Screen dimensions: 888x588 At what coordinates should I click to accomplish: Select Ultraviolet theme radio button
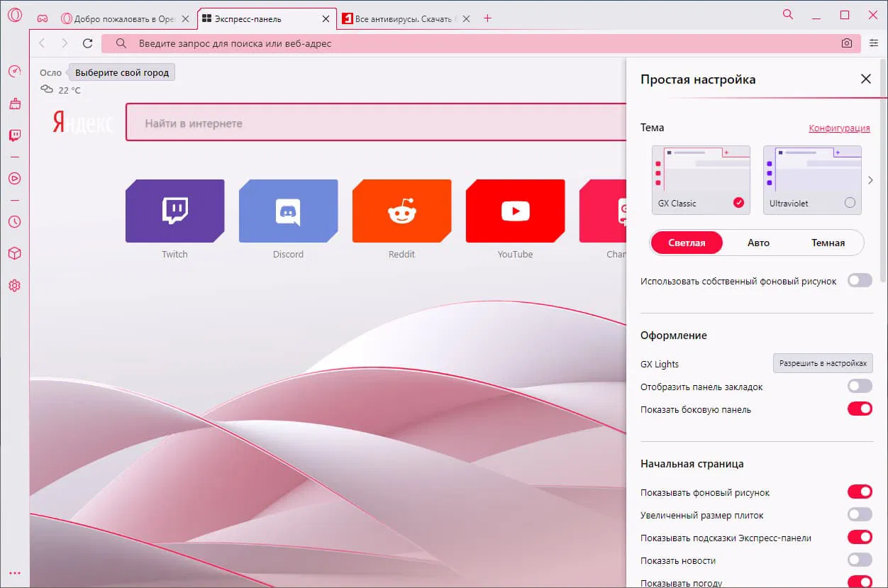850,203
